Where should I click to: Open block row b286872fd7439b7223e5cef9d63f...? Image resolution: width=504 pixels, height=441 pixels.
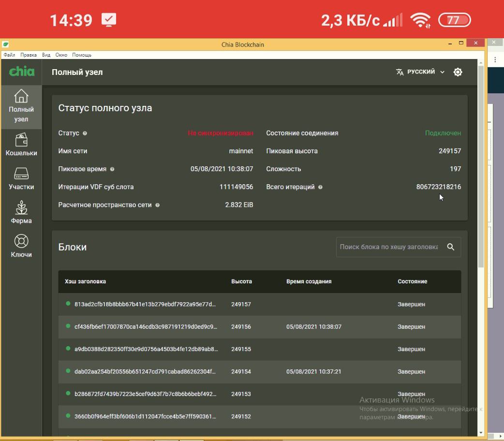click(x=259, y=394)
